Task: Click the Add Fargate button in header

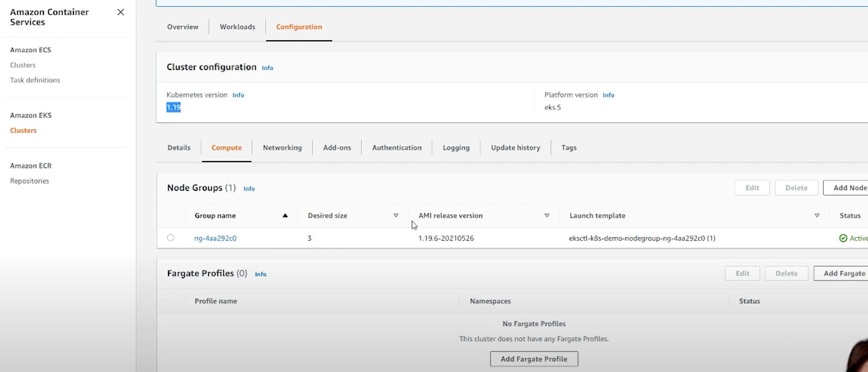Action: click(841, 273)
